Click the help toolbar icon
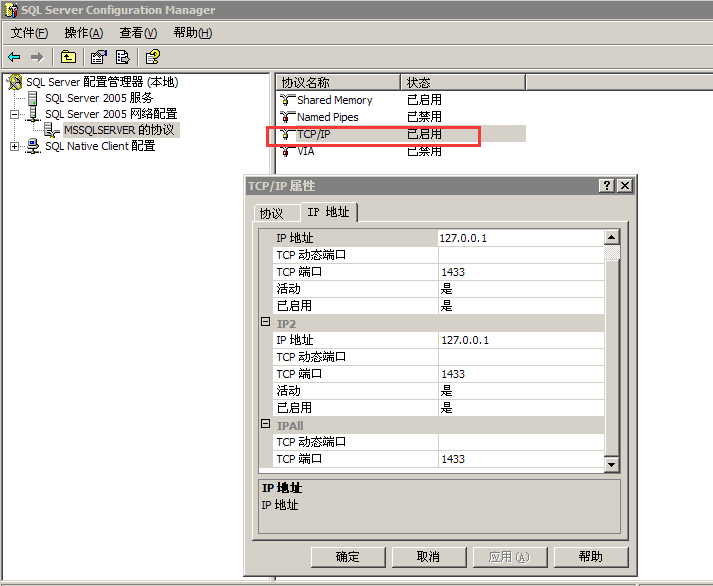 click(152, 57)
